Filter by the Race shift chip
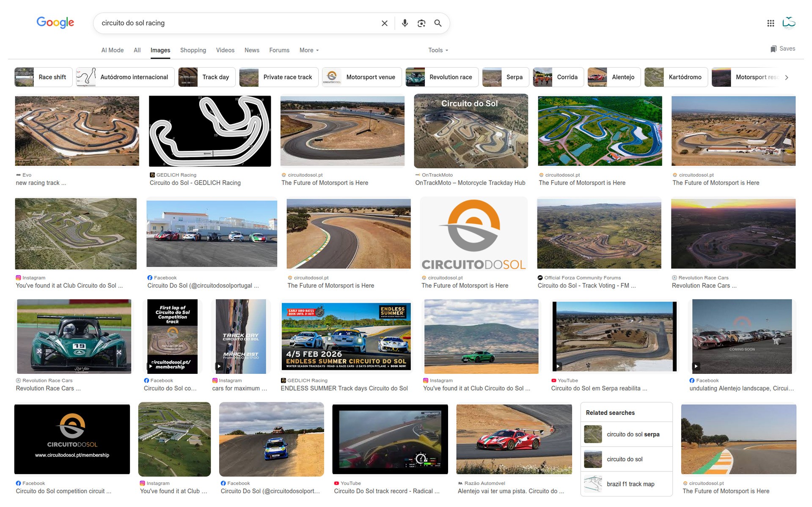 pos(43,77)
